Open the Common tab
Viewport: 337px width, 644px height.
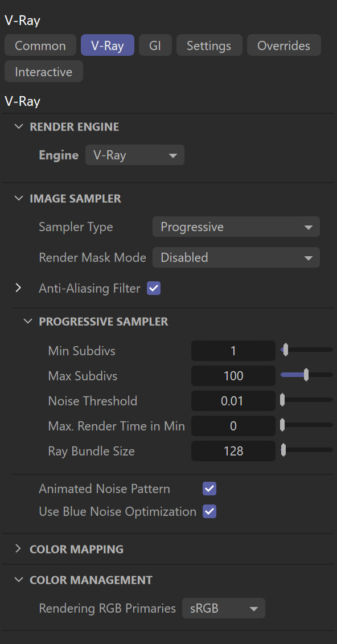40,46
